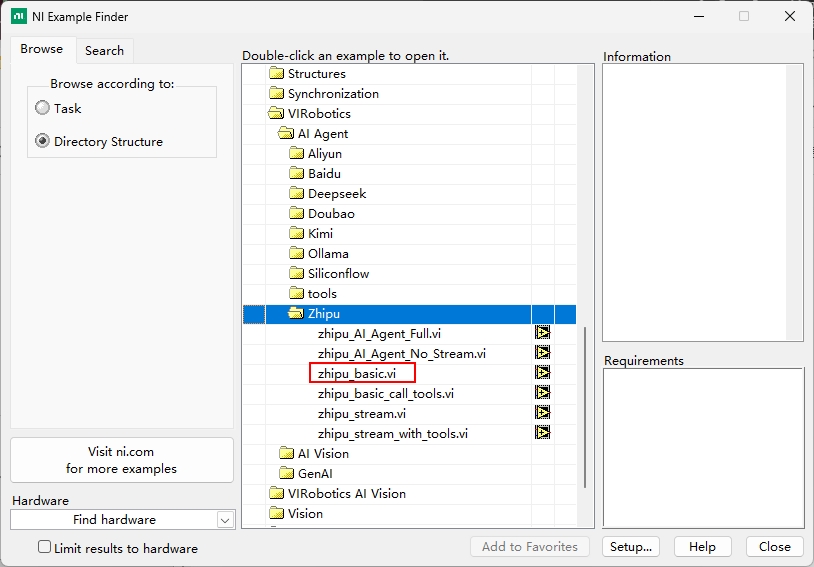Click the VI icon beside zhipu_stream.vi
814x567 pixels.
[x=542, y=413]
